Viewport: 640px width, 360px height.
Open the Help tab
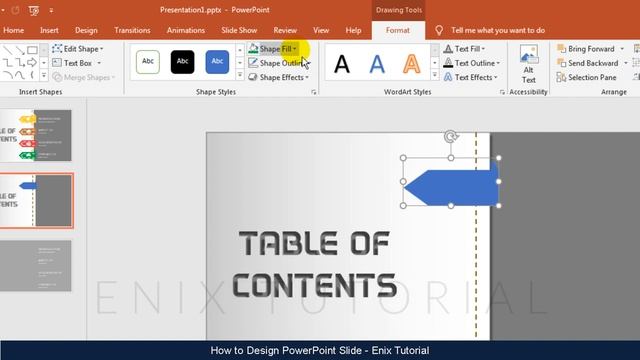pyautogui.click(x=353, y=30)
